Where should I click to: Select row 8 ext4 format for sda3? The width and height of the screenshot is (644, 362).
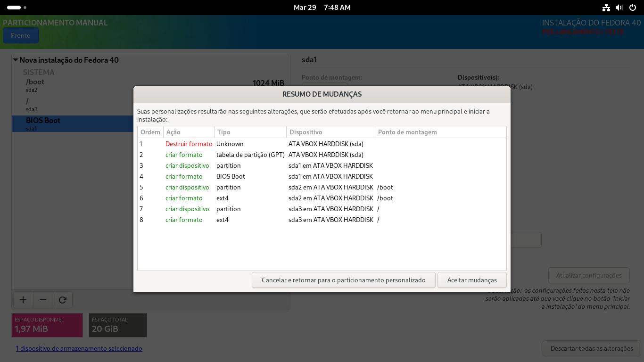[x=322, y=220]
